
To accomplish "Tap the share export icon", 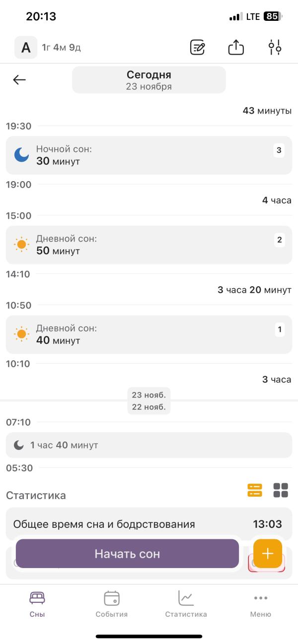I will 236,48.
